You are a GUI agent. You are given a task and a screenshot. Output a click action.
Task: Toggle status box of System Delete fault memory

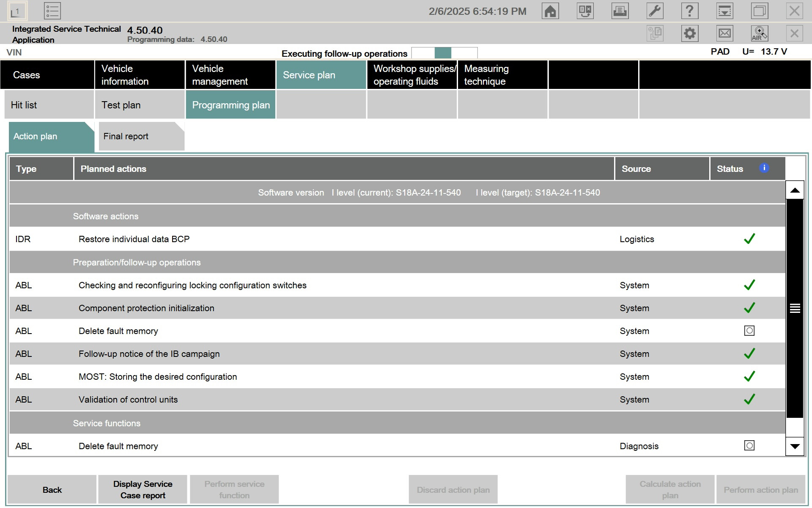(x=749, y=331)
